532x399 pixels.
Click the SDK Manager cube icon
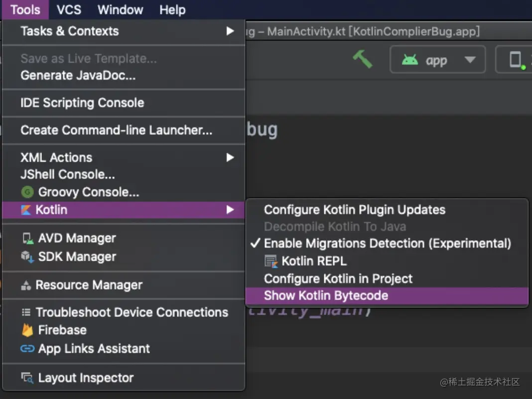[x=27, y=257]
